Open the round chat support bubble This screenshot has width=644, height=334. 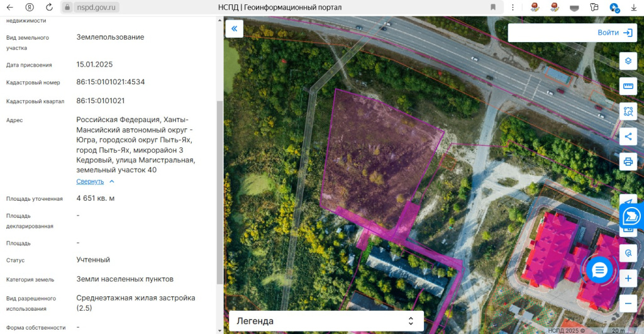pyautogui.click(x=599, y=270)
